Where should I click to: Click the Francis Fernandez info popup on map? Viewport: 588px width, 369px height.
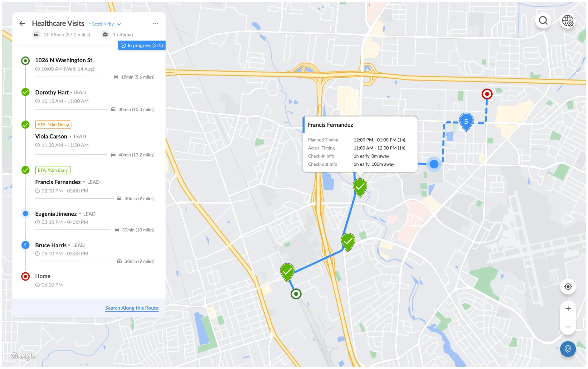click(360, 144)
